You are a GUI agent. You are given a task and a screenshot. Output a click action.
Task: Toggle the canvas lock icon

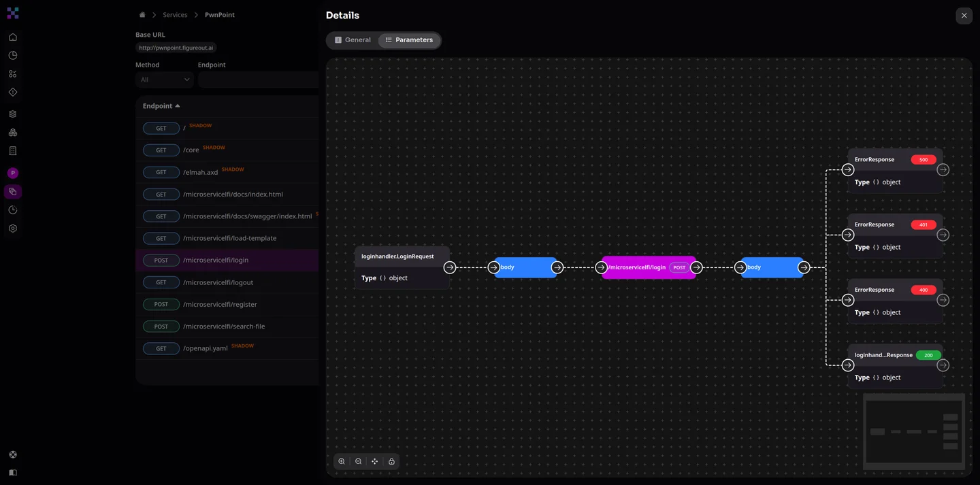coord(391,461)
